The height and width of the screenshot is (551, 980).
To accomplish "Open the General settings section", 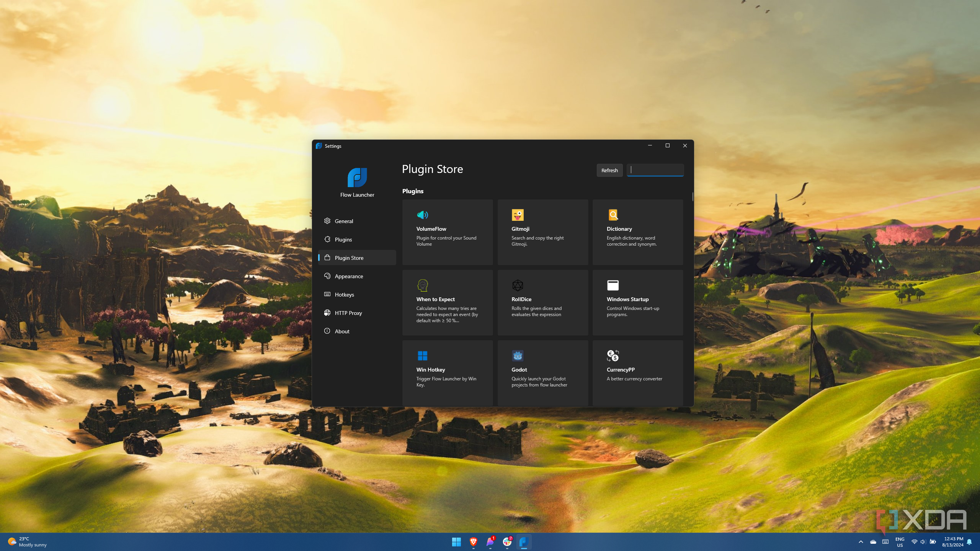I will [357, 221].
